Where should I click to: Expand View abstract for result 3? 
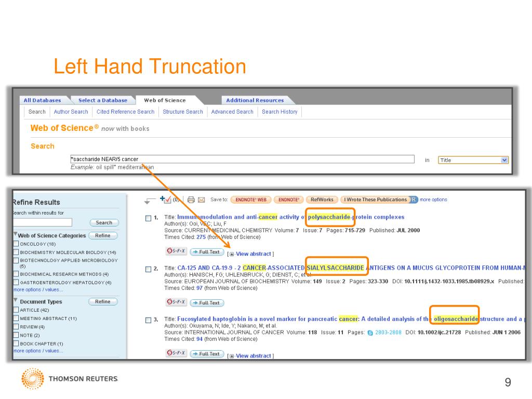(x=251, y=356)
